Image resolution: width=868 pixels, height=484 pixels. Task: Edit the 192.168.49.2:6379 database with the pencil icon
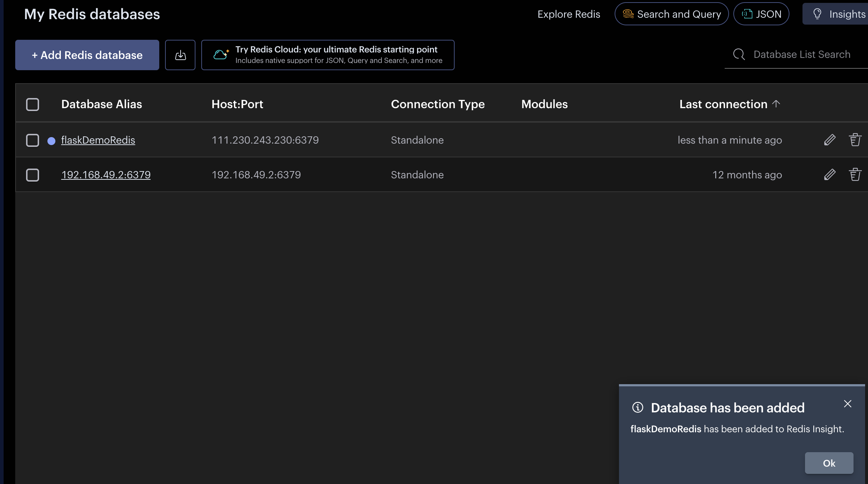click(x=830, y=175)
